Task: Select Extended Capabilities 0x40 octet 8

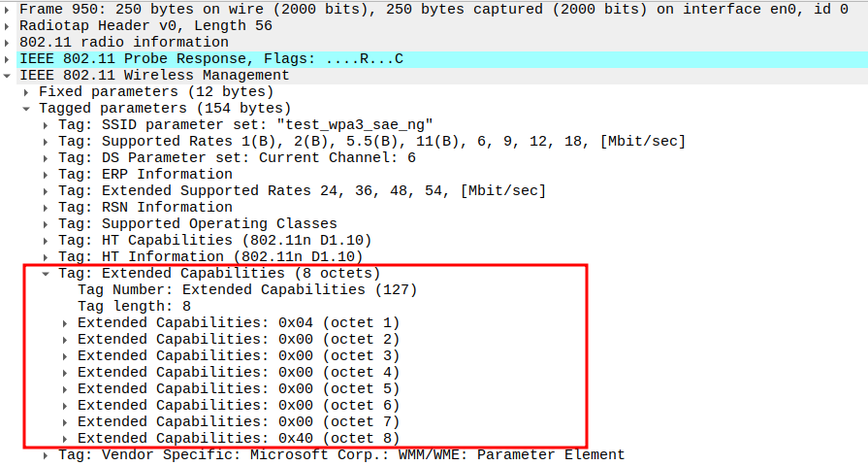Action: pos(238,439)
